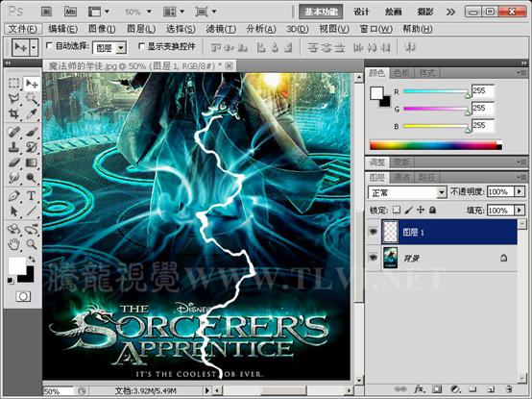Select the Pen tool
532x399 pixels.
[x=13, y=196]
